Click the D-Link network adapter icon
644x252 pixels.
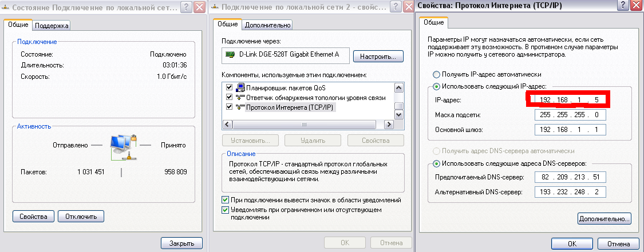tap(230, 54)
